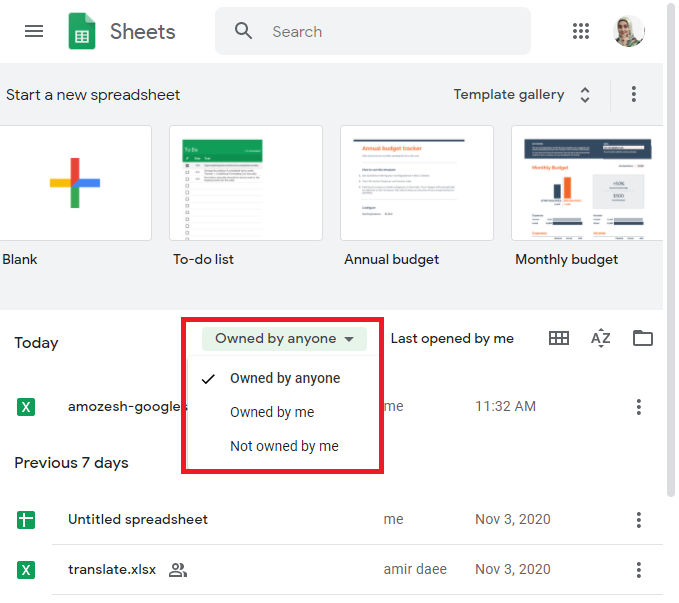Click the Excel icon of translate.xlsx
679x603 pixels.
(x=26, y=570)
